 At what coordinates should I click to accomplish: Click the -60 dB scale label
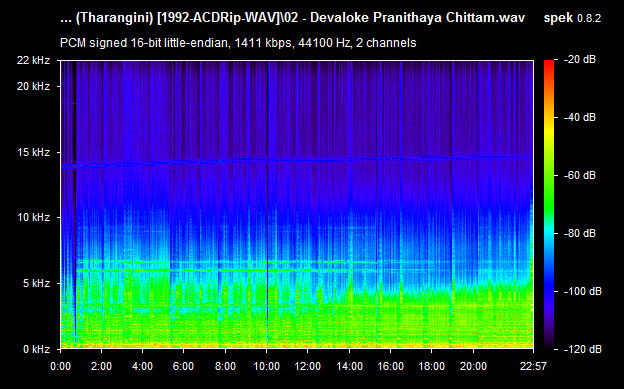(580, 175)
